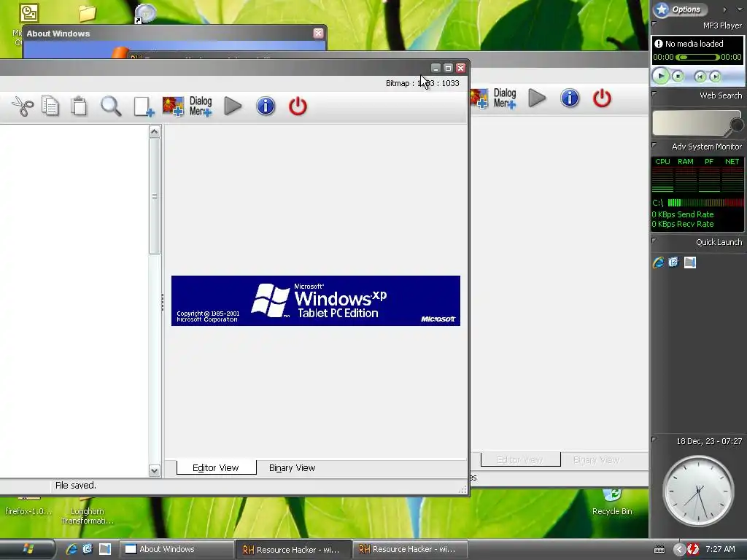Click the Show Desktop icon on the taskbar
Screen dimensions: 747x560
tap(105, 549)
